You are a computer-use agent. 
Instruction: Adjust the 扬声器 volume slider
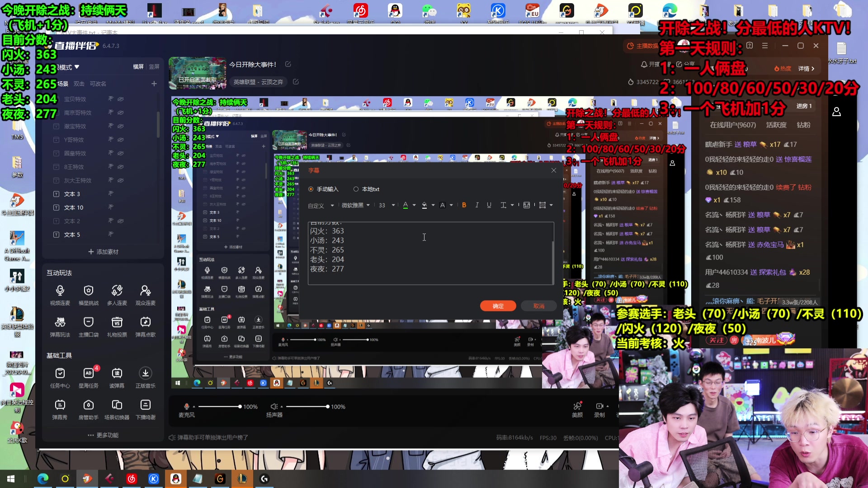(307, 407)
